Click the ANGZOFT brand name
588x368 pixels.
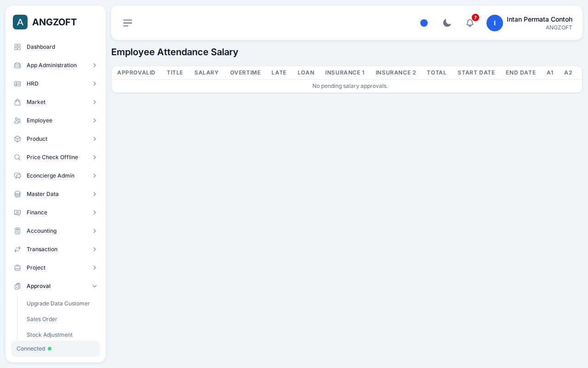coord(54,22)
